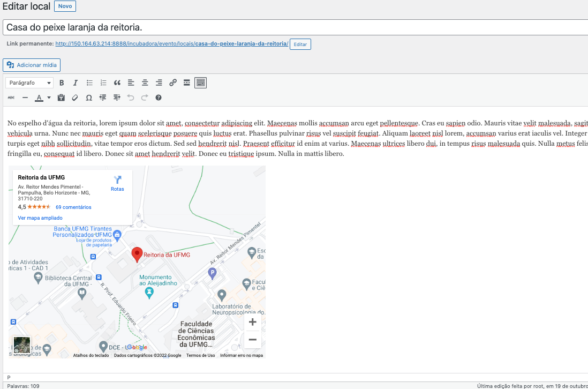Screen dimensions: 588x389
Task: Click Editar next to the permalink
Action: click(x=300, y=44)
